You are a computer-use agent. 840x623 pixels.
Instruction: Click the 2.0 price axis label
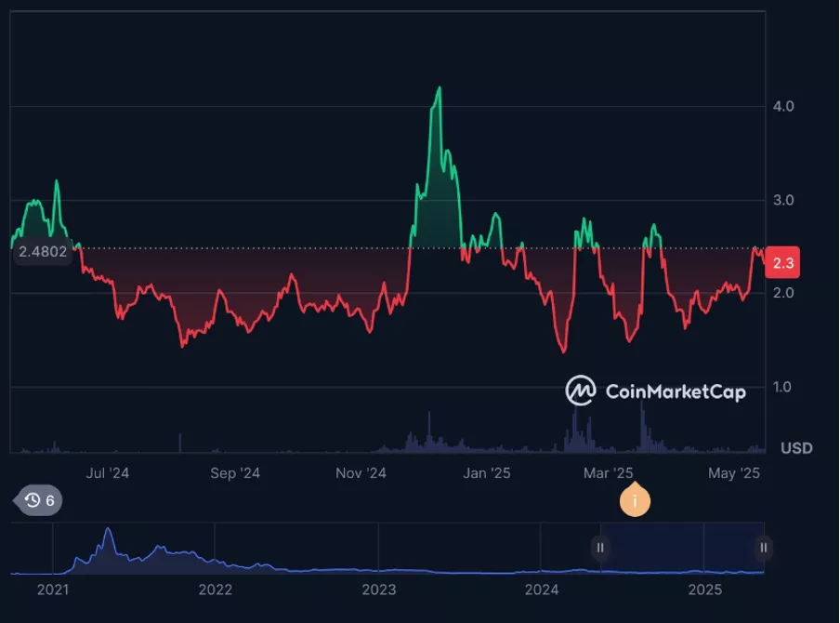pyautogui.click(x=783, y=293)
